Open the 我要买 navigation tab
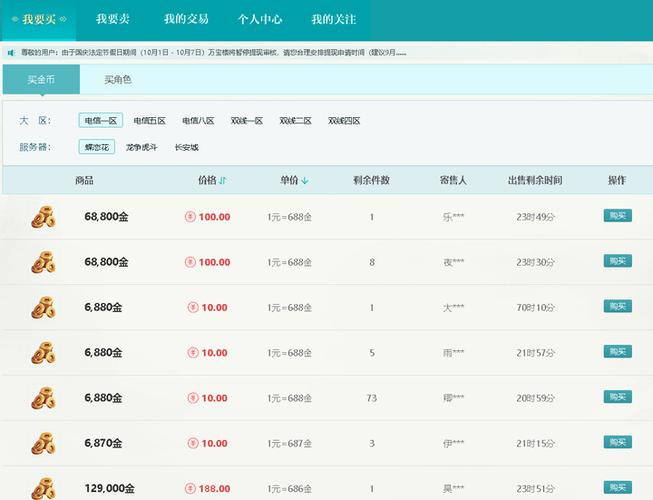Screen dimensions: 653x500 point(39,19)
